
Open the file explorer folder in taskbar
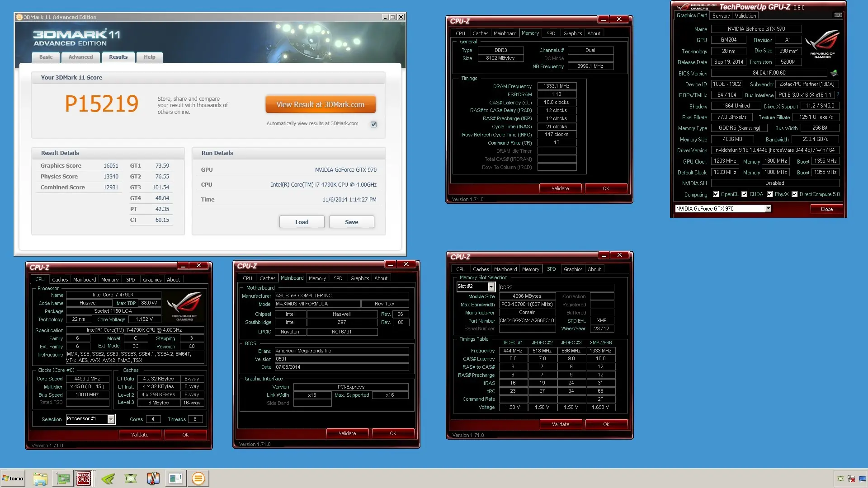point(40,479)
